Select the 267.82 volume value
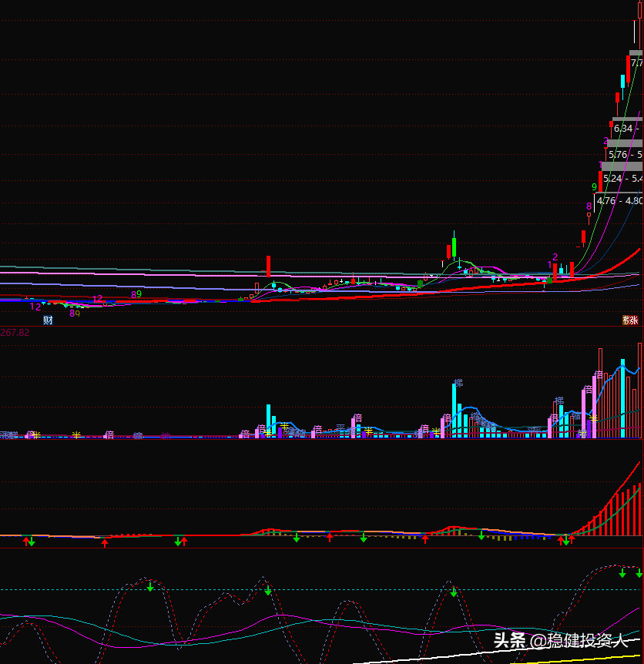Screen dimensions: 644x664 click(x=15, y=333)
